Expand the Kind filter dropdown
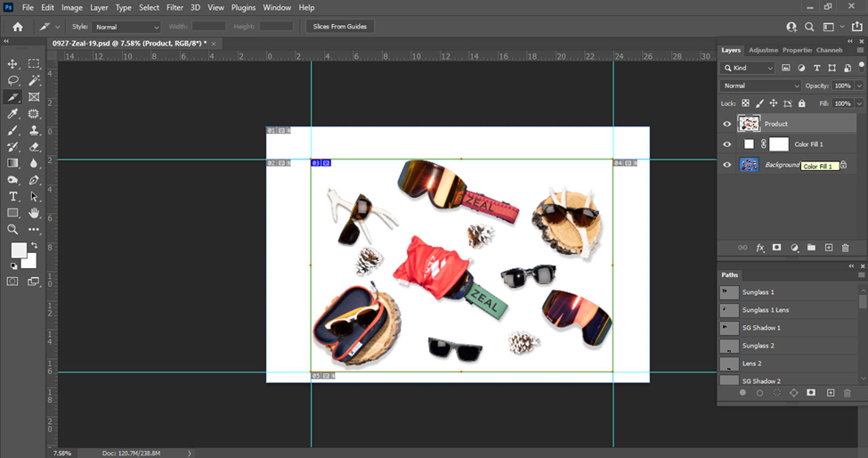Screen dimensions: 868x458 click(x=749, y=68)
